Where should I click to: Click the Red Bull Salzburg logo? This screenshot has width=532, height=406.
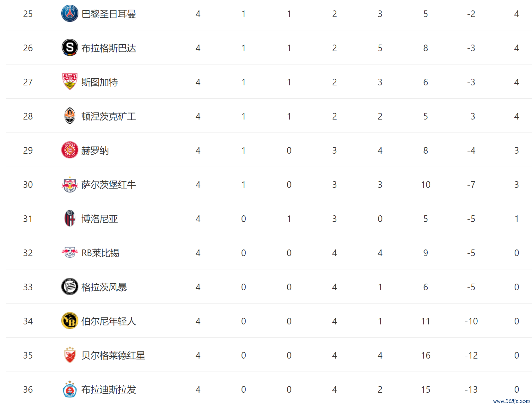[x=70, y=184]
